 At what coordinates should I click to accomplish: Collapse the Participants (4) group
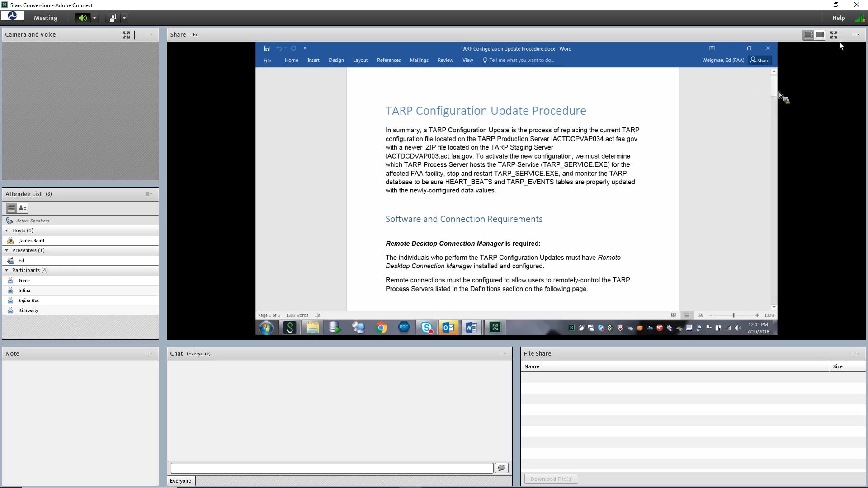click(x=7, y=270)
